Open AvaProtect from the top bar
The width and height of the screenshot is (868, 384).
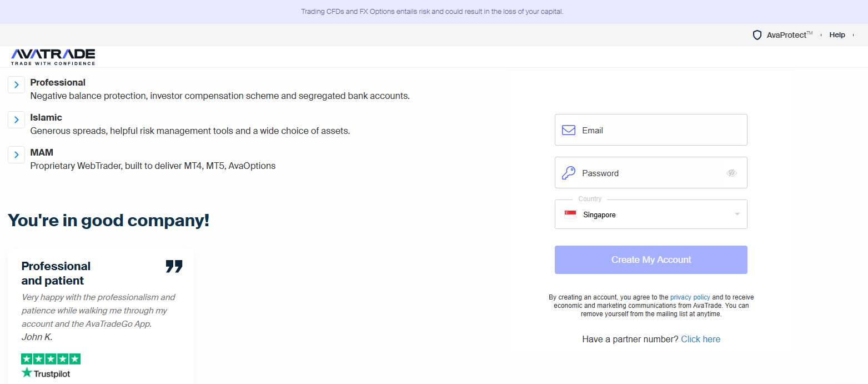pos(782,35)
